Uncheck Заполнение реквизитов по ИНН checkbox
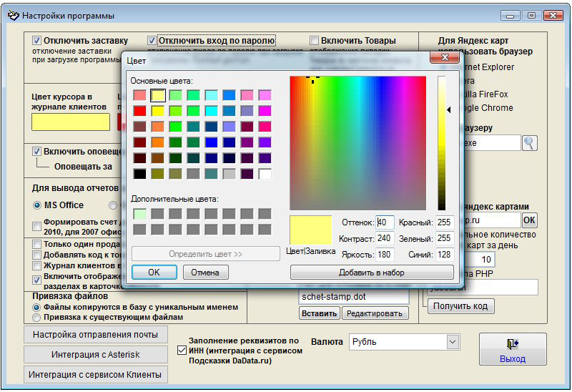The image size is (572, 392). (182, 351)
